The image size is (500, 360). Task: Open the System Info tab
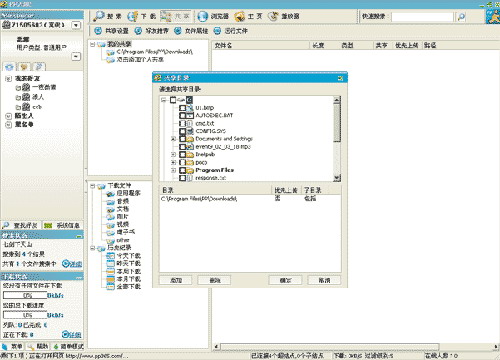[63, 225]
